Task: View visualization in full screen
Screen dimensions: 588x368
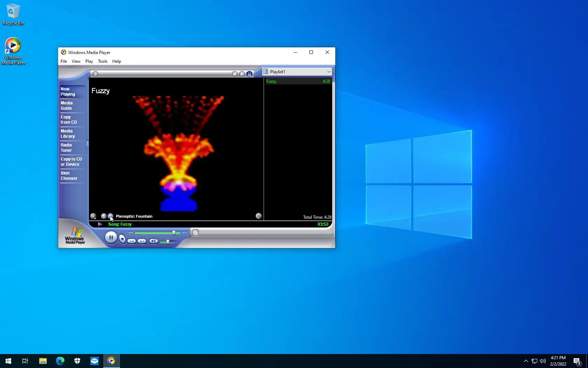Action: coord(259,216)
